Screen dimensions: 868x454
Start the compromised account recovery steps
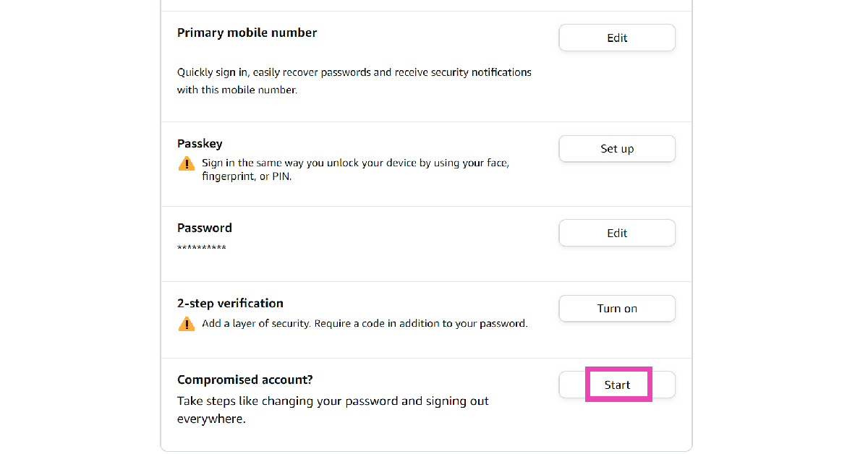coord(617,385)
